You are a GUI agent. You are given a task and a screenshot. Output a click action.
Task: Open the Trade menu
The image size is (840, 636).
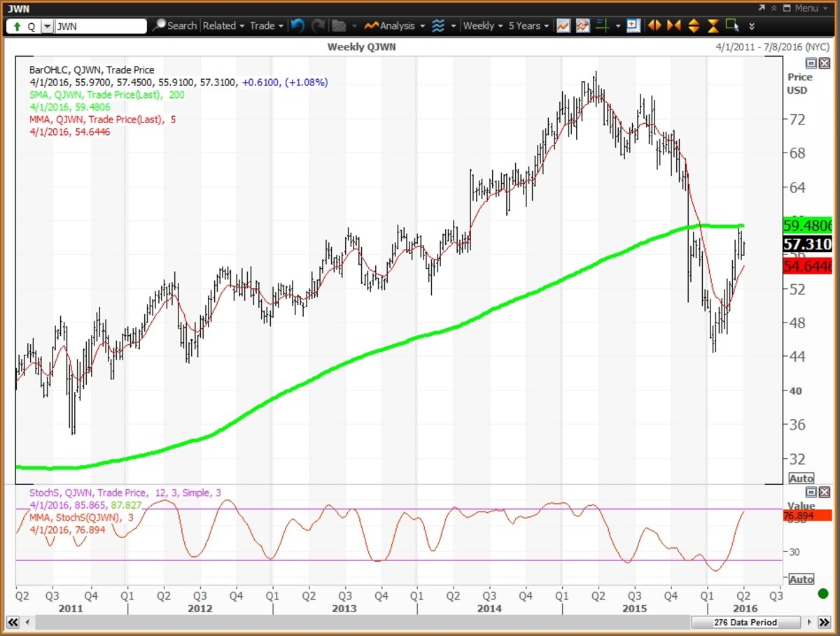pos(266,26)
